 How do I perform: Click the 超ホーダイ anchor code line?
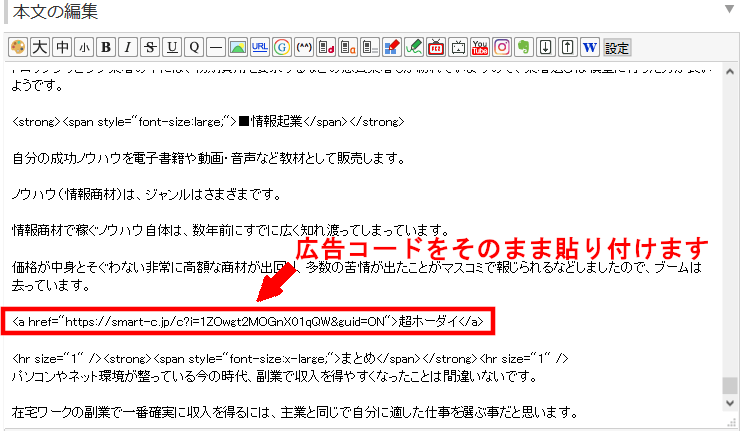(248, 322)
